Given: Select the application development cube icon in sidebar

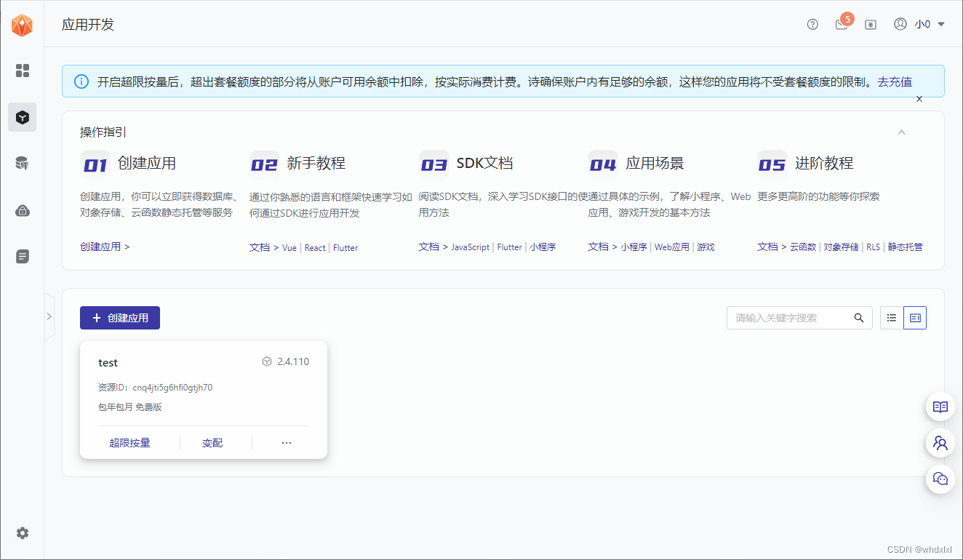Looking at the screenshot, I should coord(22,116).
